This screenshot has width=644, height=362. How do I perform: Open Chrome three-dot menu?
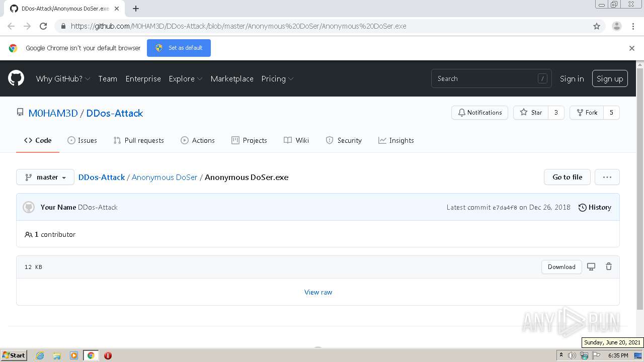633,26
